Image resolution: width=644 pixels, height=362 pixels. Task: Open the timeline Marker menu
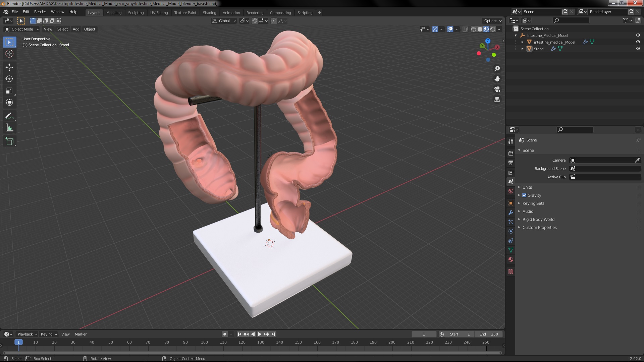[x=80, y=334]
